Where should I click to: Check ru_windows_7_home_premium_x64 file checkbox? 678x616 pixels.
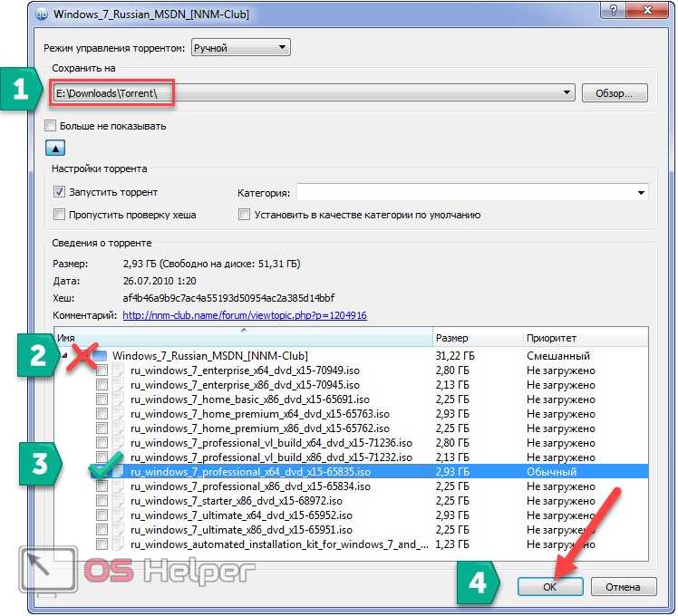click(x=102, y=414)
